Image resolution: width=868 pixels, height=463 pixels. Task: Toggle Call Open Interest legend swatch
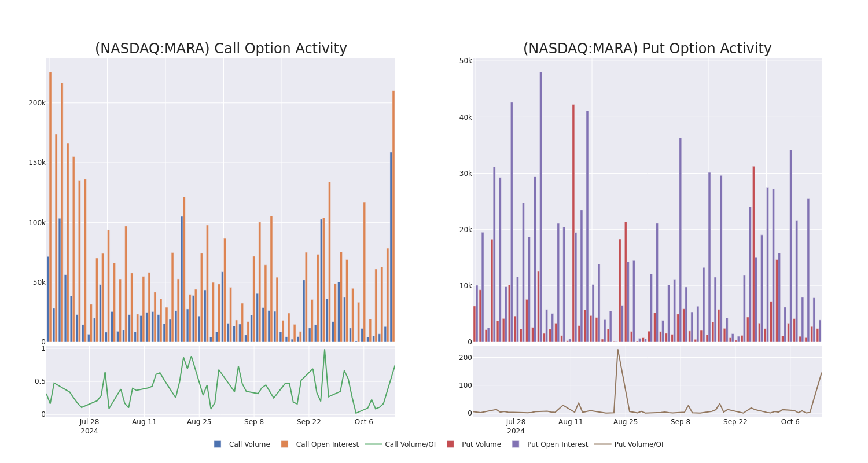click(x=285, y=444)
